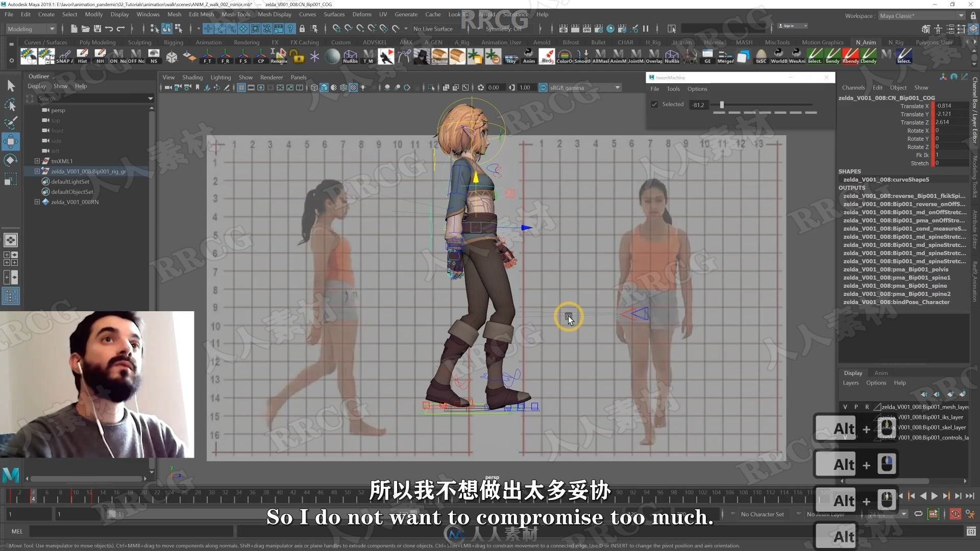Click the Redo arrow in status line

pyautogui.click(x=121, y=29)
